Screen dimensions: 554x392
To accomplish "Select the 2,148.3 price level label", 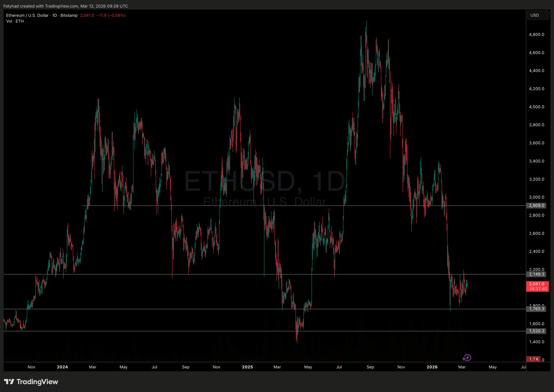I will [x=536, y=274].
